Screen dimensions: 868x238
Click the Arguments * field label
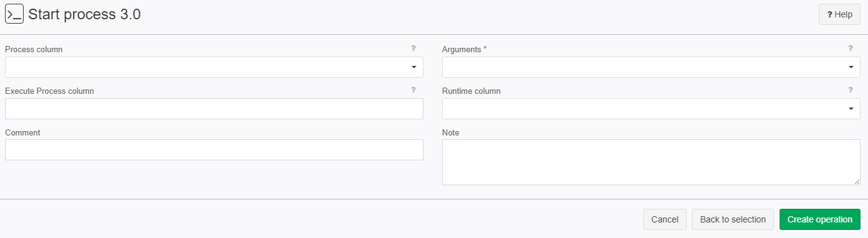465,49
